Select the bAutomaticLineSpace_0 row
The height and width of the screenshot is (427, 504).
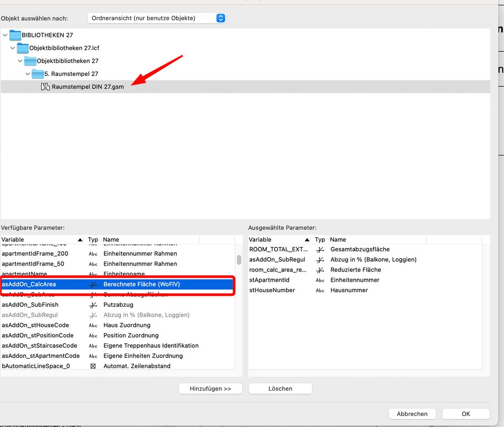pos(118,365)
